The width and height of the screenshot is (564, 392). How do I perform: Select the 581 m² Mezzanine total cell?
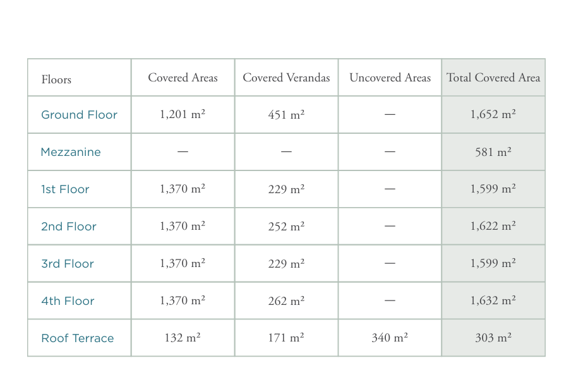coord(493,151)
